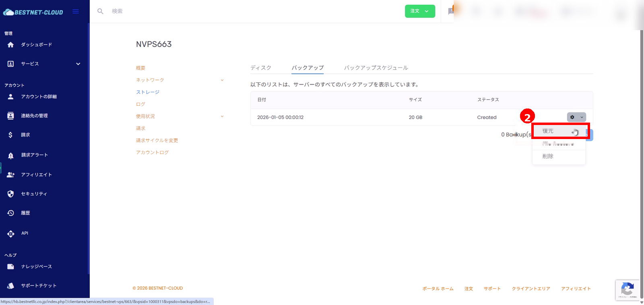Open billing via dollar sign icon
644x305 pixels.
(x=10, y=135)
